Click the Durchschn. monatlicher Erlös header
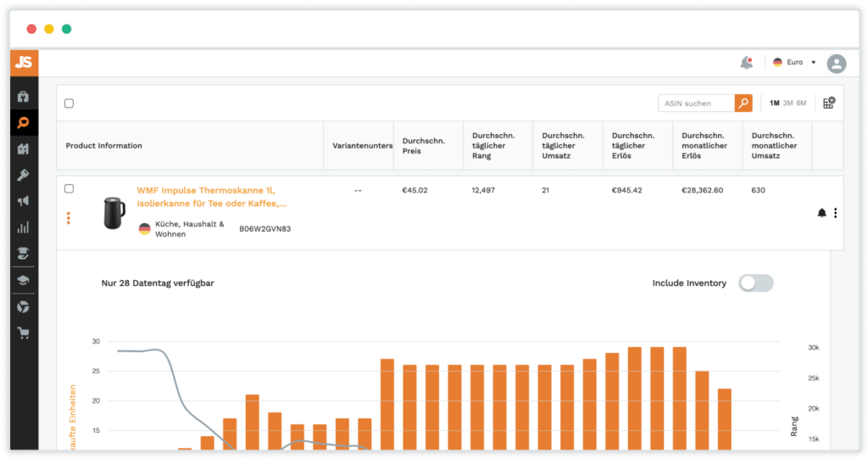This screenshot has height=459, width=868. pos(704,146)
